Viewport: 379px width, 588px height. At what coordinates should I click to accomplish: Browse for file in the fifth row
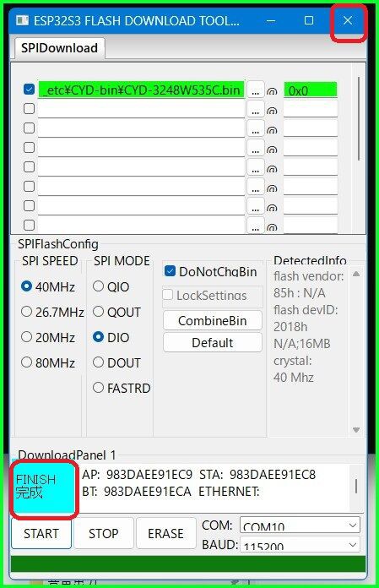(256, 168)
